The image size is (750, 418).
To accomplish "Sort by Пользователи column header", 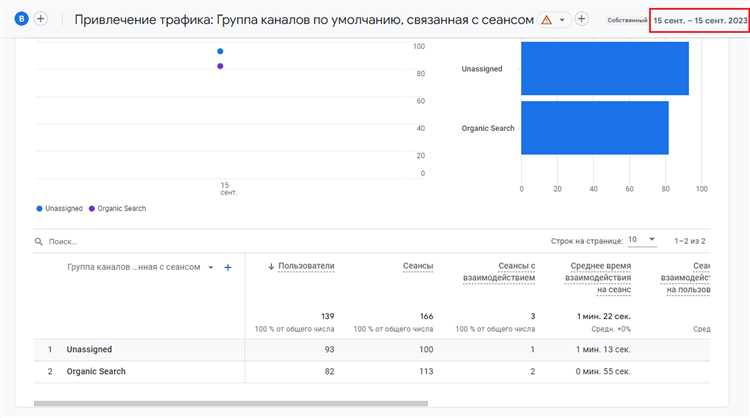I will coord(306,266).
